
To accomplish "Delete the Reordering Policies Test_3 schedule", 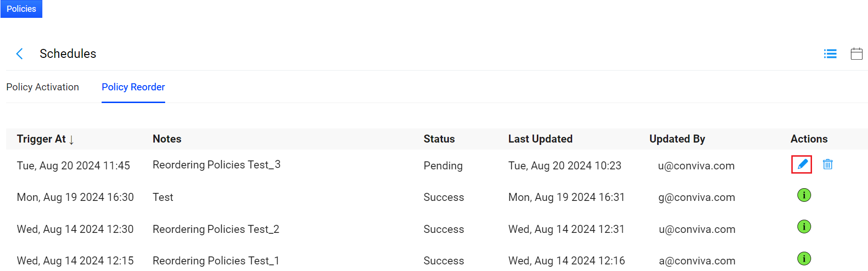I will 828,164.
